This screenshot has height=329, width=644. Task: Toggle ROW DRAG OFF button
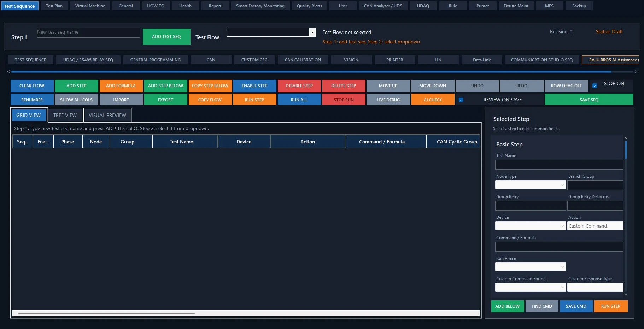point(566,86)
